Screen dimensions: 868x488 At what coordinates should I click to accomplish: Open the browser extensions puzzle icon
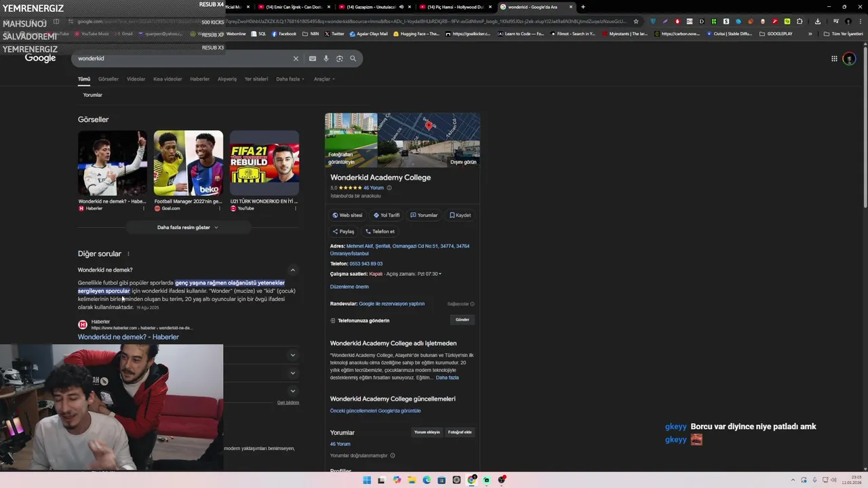[x=800, y=21]
